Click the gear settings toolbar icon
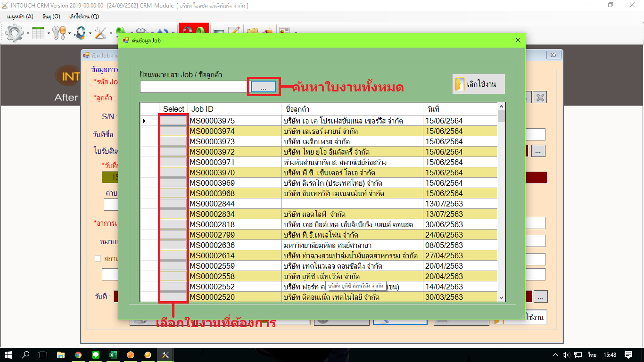 point(15,33)
